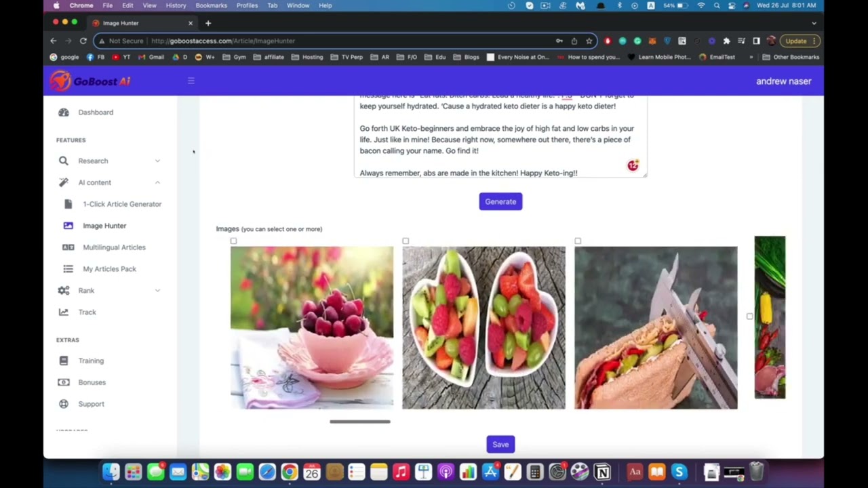Open Dashboard from the sidebar
The image size is (868, 488).
pyautogui.click(x=96, y=113)
